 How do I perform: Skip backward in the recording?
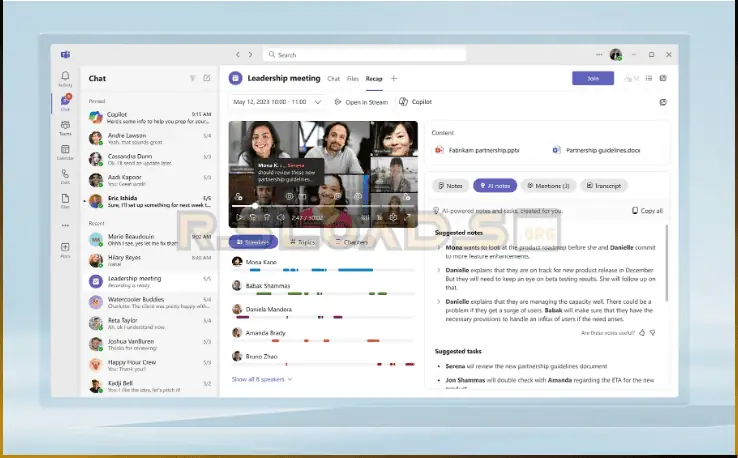(x=253, y=217)
